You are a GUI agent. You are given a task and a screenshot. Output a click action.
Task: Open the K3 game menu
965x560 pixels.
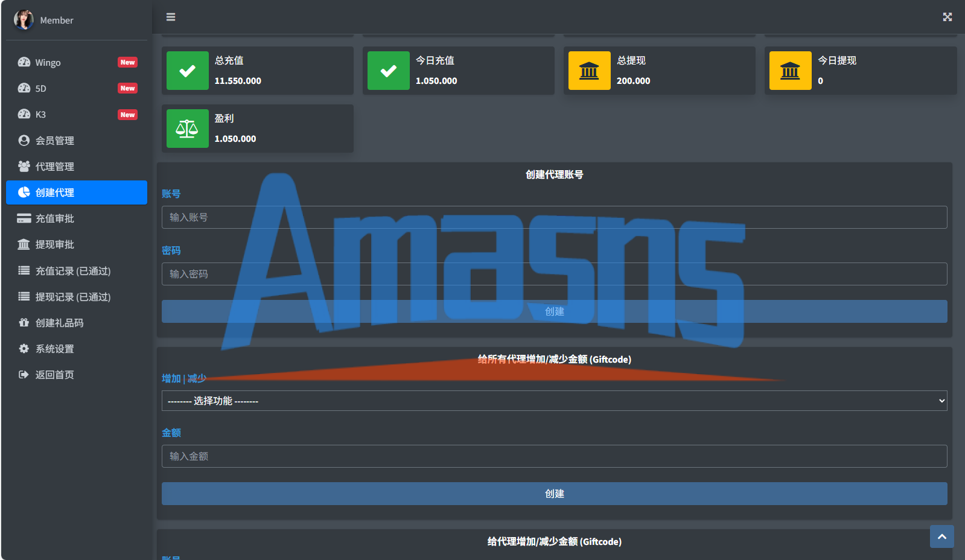pyautogui.click(x=77, y=114)
